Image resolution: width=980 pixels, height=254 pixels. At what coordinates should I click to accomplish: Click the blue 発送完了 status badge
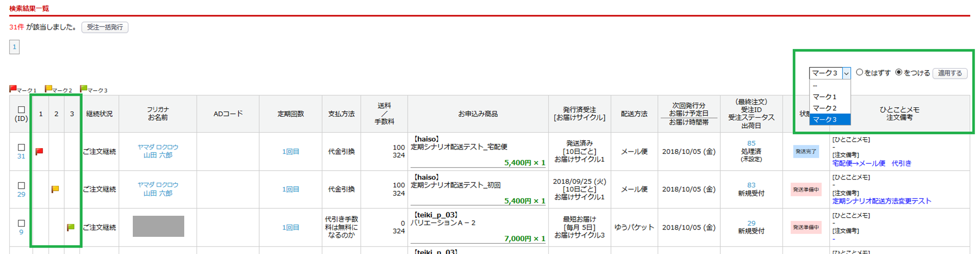pos(806,152)
